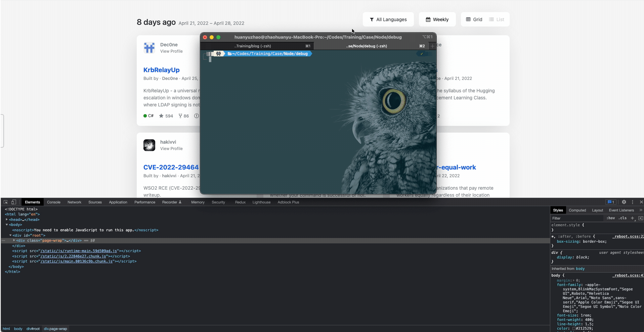The height and width of the screenshot is (332, 644).
Task: Switch to the Computed styles tab
Action: coord(577,210)
